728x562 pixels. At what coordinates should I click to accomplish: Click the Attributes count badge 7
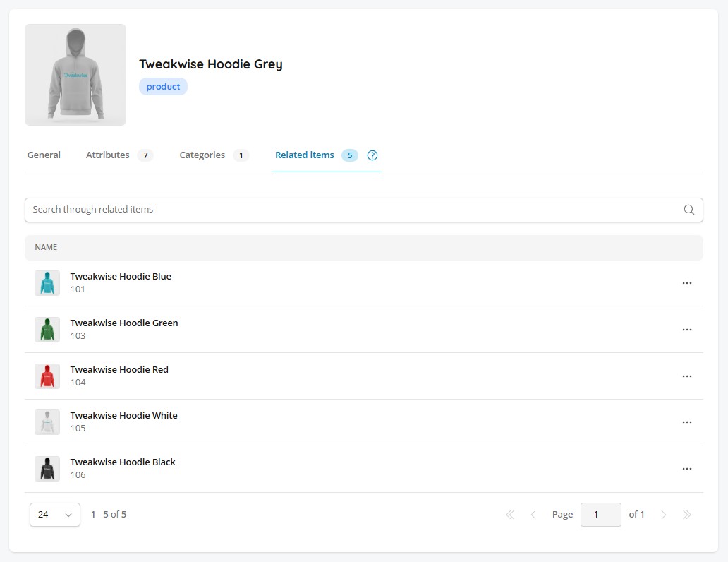click(x=145, y=155)
